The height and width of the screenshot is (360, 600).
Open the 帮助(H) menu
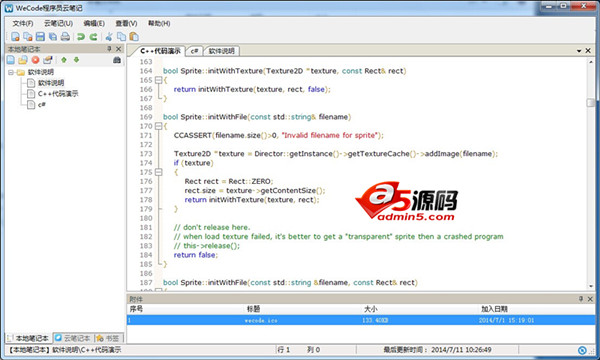pyautogui.click(x=159, y=23)
